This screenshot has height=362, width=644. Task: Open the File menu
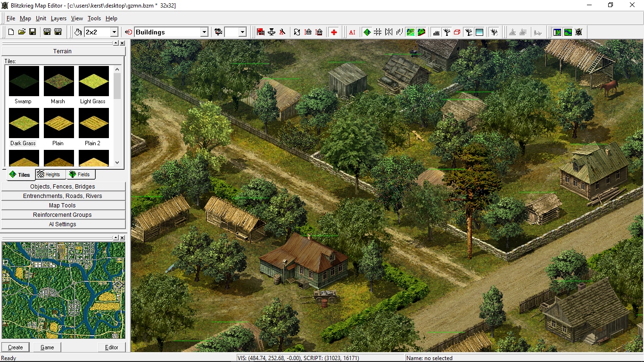pos(11,18)
